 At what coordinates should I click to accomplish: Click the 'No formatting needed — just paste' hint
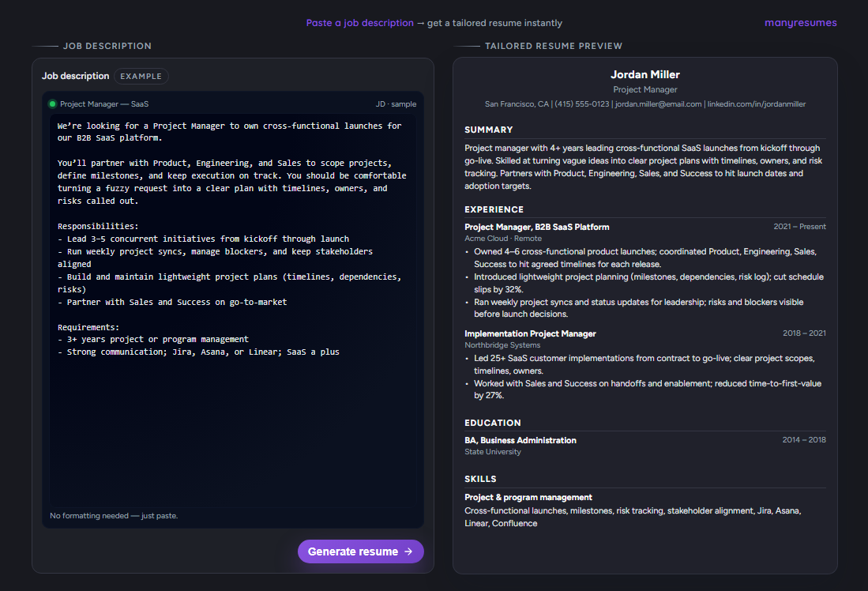[114, 515]
